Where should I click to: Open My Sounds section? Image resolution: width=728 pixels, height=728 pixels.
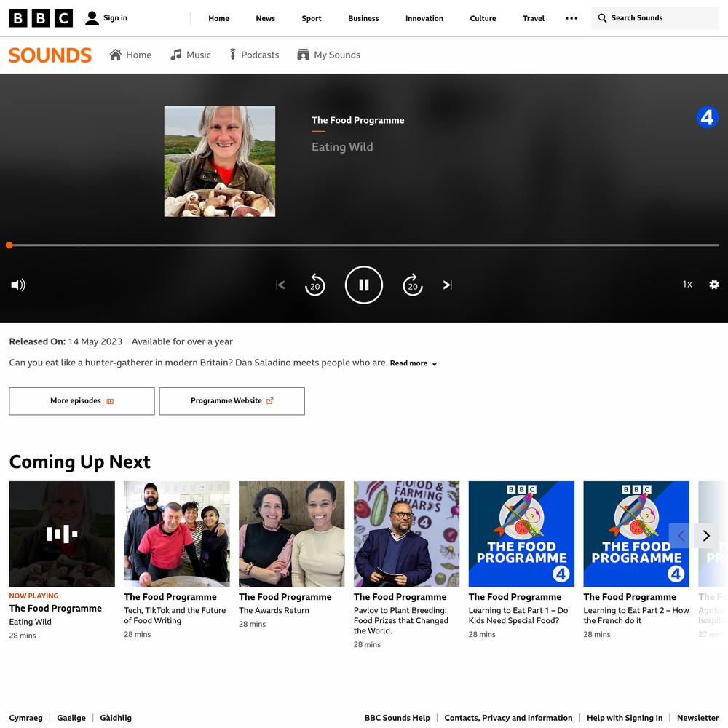[329, 55]
